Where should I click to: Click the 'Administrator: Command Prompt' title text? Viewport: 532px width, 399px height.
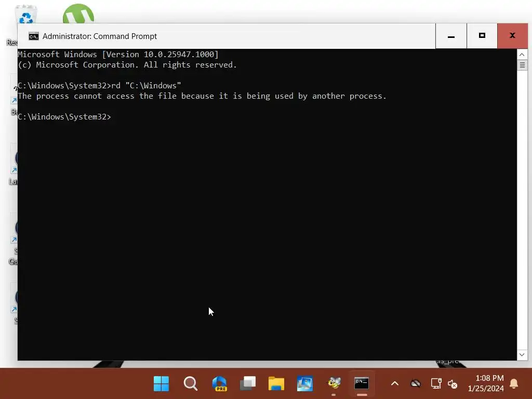100,36
